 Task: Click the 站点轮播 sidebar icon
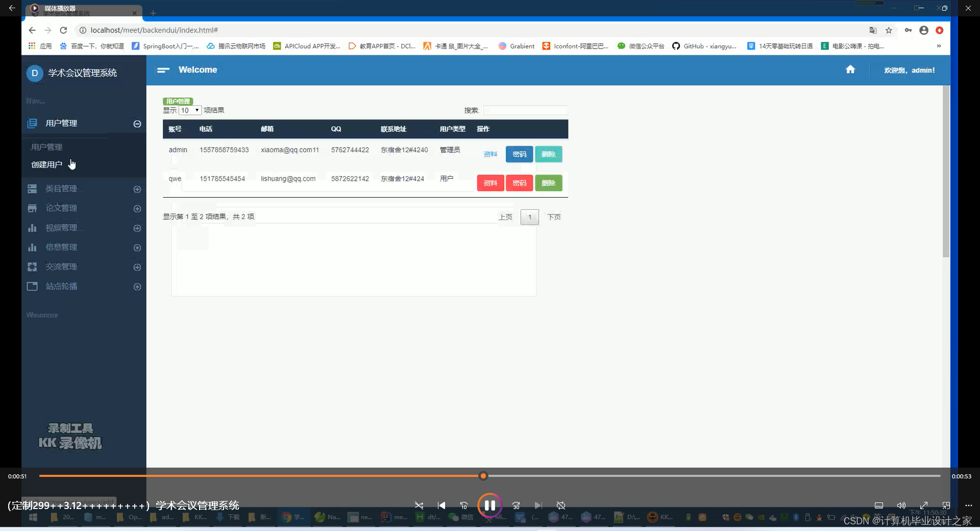[x=32, y=286]
